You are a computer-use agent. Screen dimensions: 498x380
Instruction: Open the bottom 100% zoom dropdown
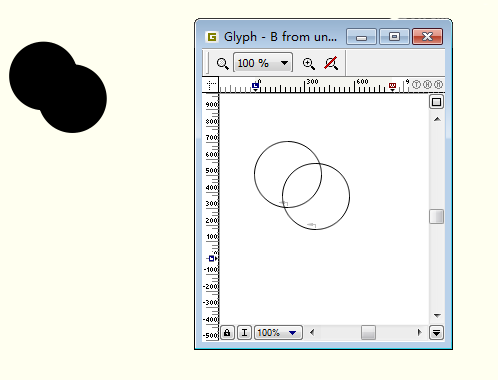tap(278, 333)
